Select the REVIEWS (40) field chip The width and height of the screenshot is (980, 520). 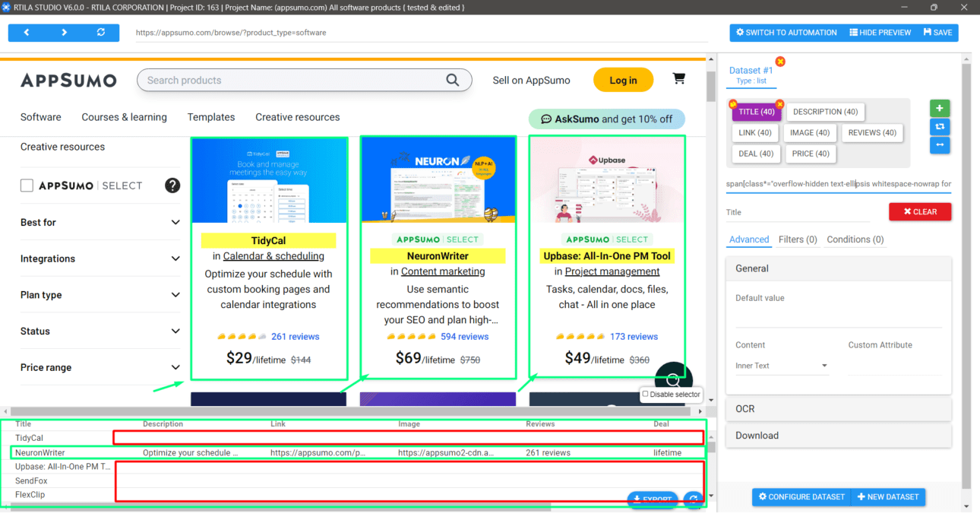click(x=872, y=132)
